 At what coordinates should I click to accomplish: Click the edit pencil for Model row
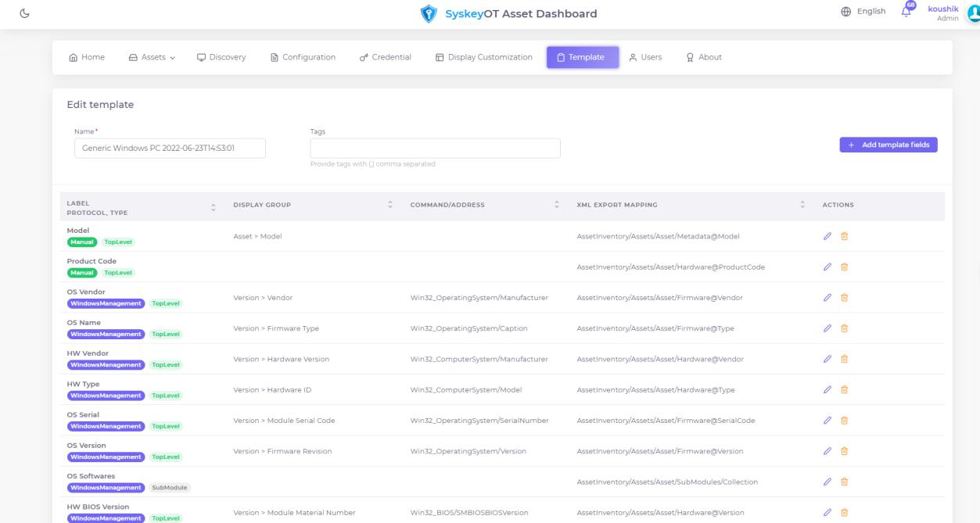click(x=827, y=236)
